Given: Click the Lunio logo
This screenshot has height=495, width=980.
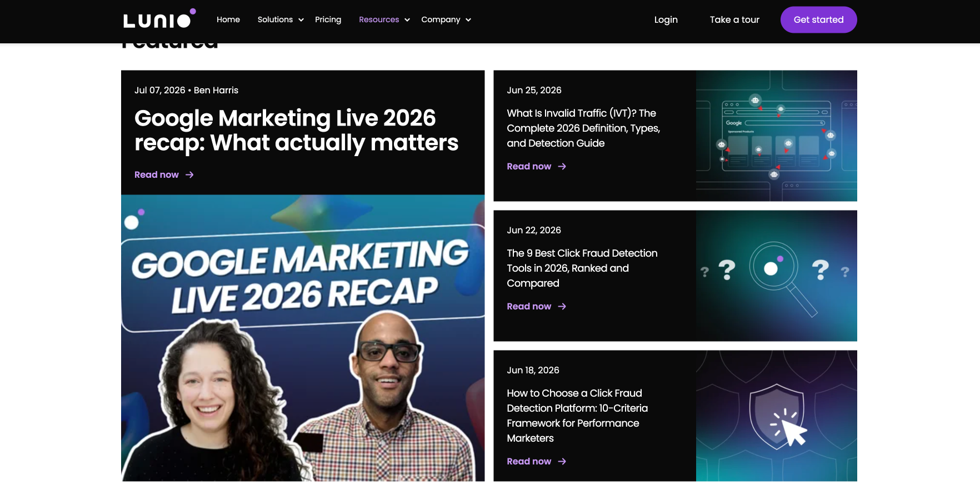Looking at the screenshot, I should pyautogui.click(x=159, y=19).
